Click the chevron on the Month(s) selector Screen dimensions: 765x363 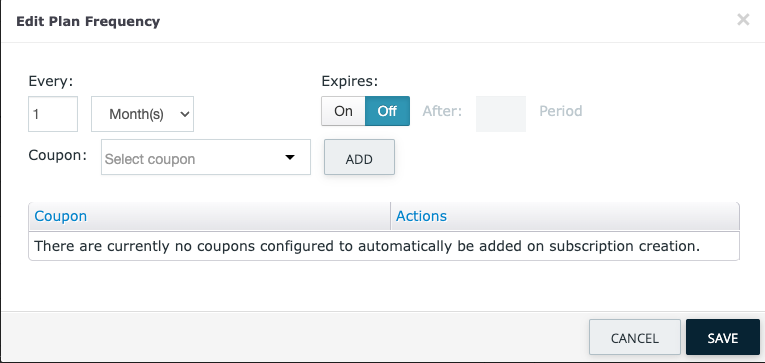[x=184, y=114]
